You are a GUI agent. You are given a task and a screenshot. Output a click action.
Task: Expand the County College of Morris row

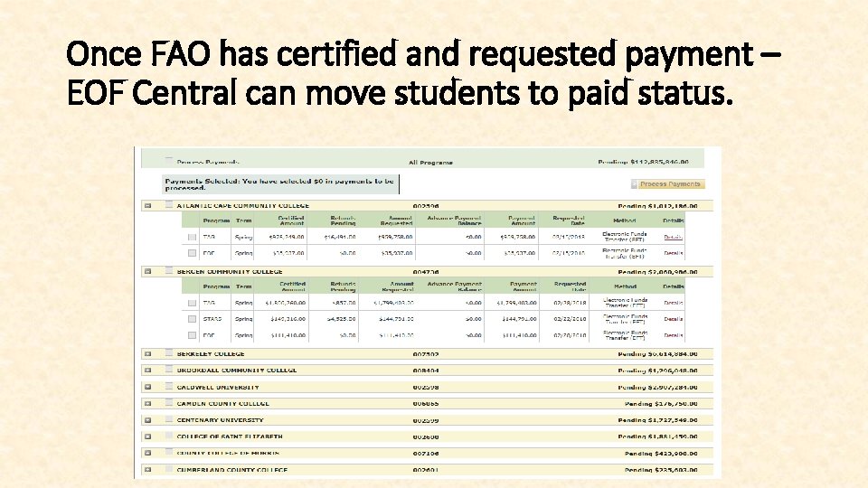(147, 453)
